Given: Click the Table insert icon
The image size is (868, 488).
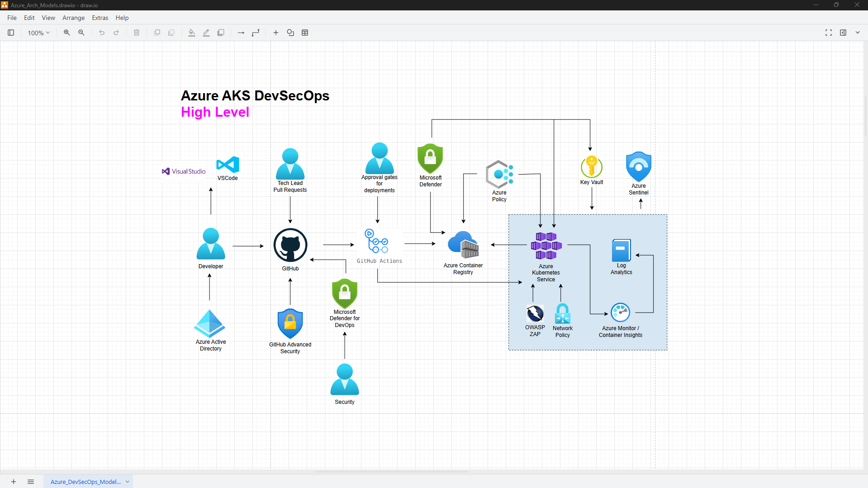Looking at the screenshot, I should 305,33.
